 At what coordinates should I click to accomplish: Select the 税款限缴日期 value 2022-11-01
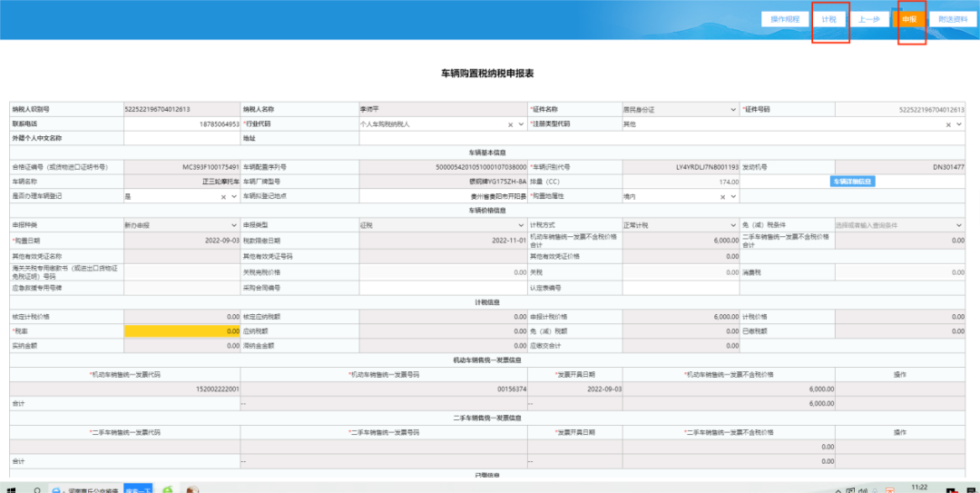pos(509,241)
